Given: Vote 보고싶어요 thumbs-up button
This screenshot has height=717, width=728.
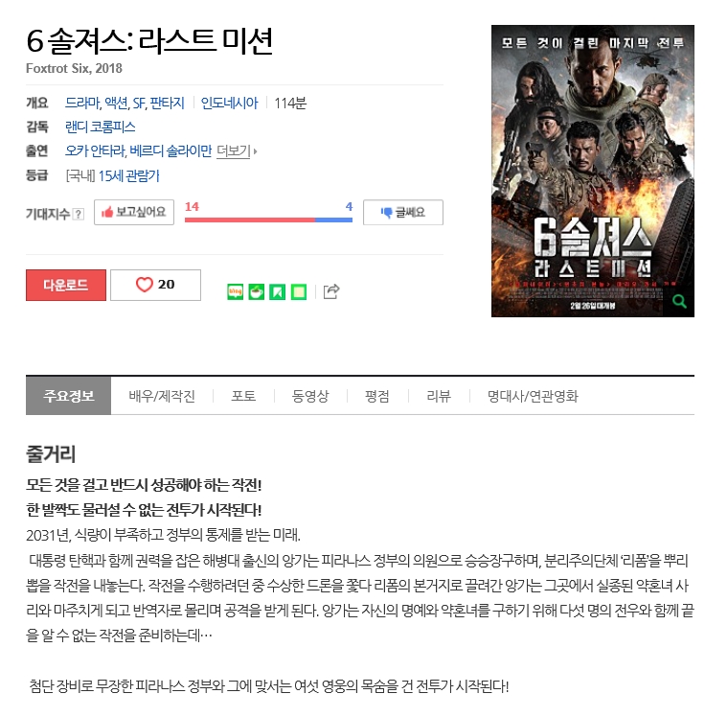Looking at the screenshot, I should [x=134, y=213].
